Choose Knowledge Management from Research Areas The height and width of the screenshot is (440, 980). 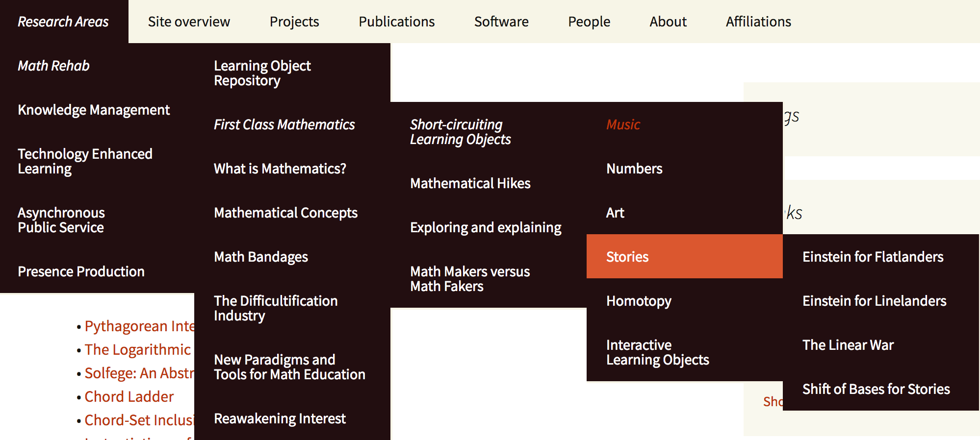click(94, 110)
